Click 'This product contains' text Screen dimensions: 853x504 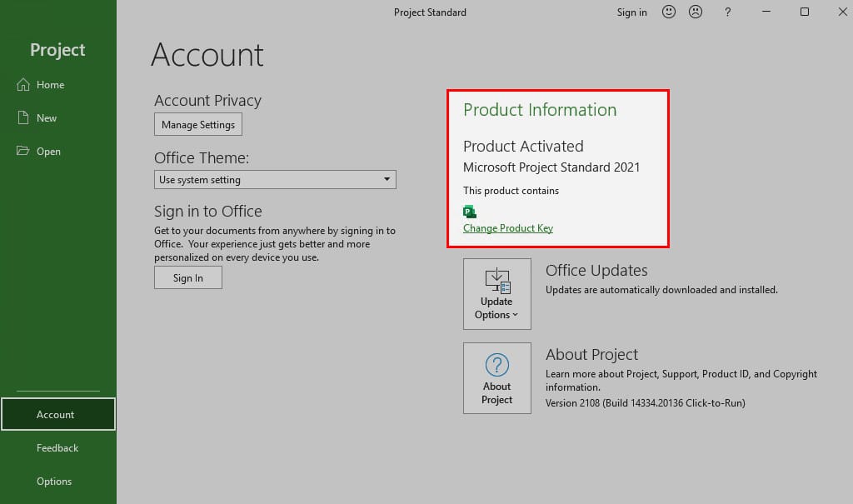click(511, 191)
